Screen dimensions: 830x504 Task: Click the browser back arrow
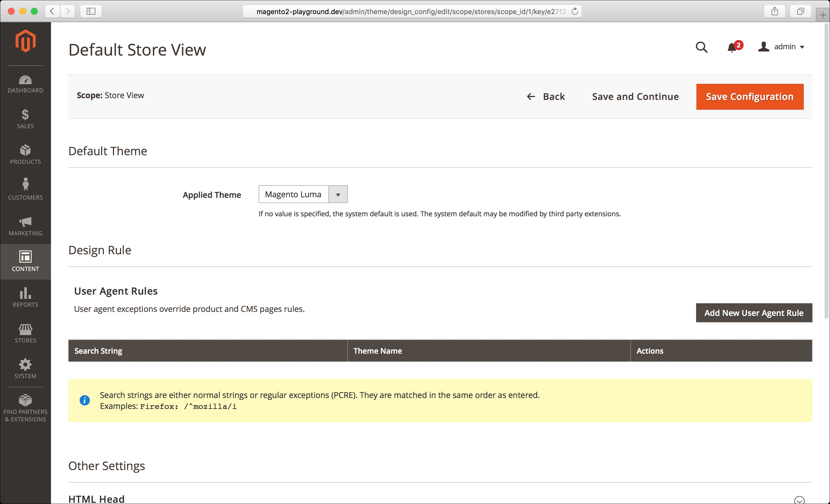[x=52, y=11]
